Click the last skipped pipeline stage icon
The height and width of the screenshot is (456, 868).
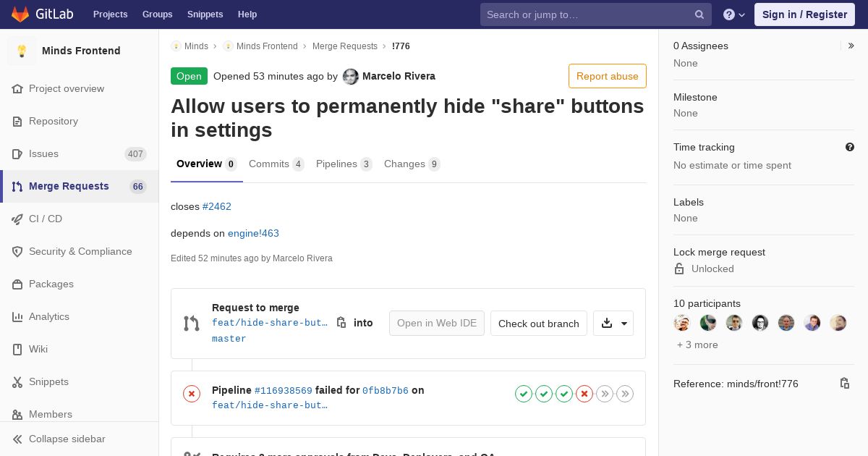click(x=625, y=394)
